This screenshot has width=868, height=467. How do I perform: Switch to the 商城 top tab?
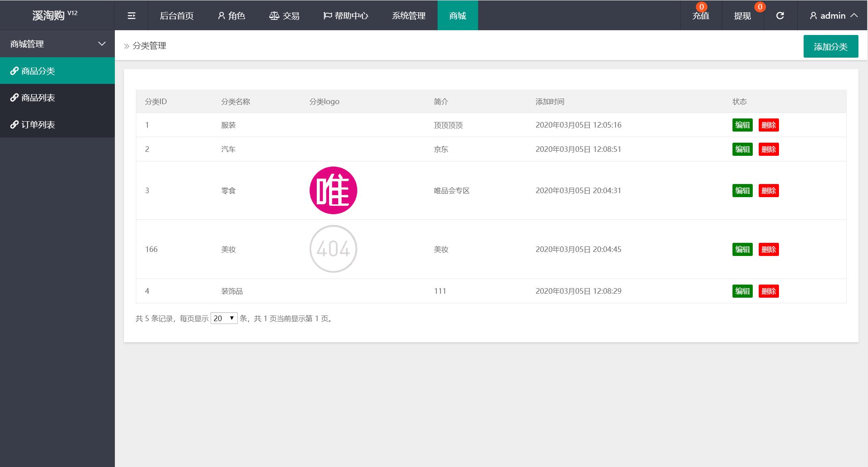[457, 16]
